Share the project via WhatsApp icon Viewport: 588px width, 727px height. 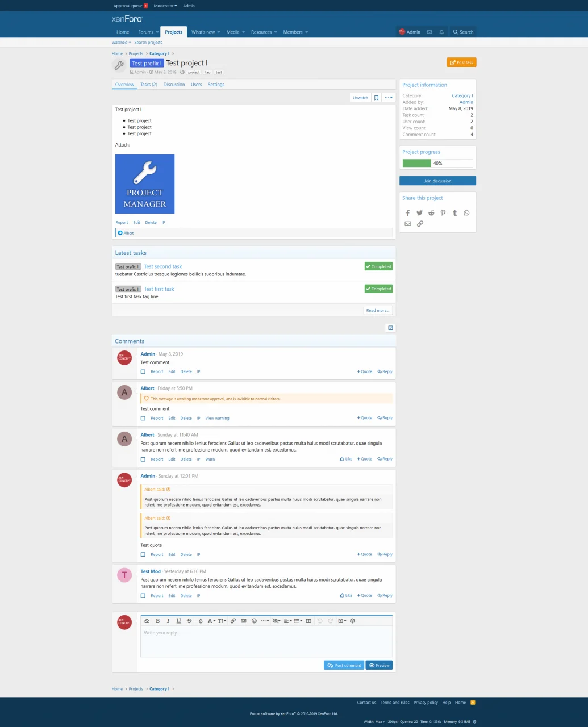[466, 213]
